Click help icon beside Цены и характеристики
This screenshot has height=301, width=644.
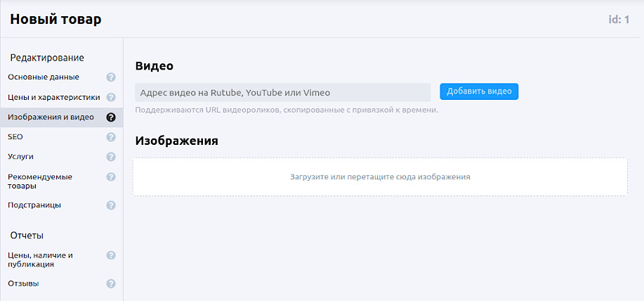[x=111, y=97]
